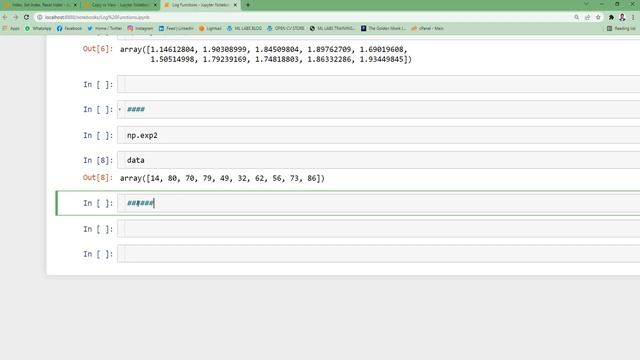Image resolution: width=640 pixels, height=360 pixels.
Task: Click the second output row starting 1.50514998
Action: (x=281, y=59)
